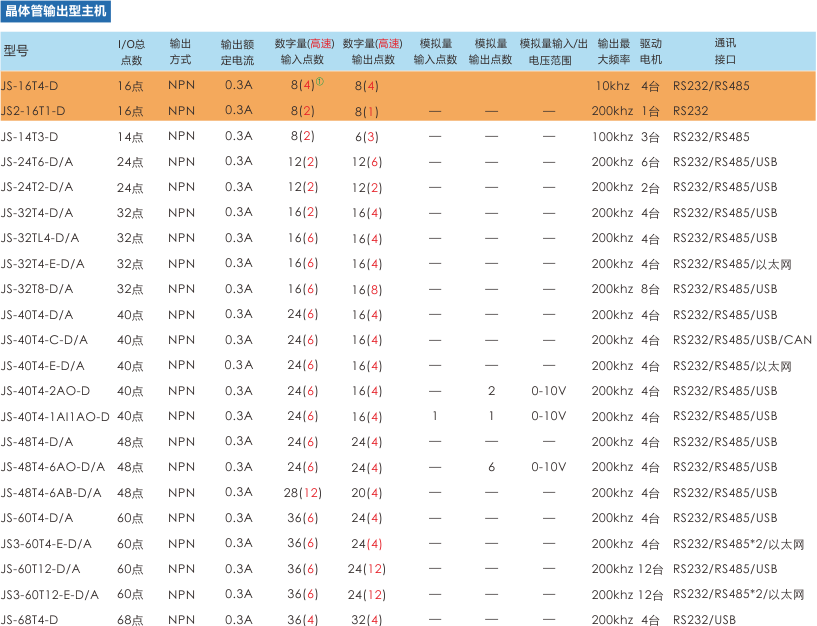Click the 数字量(高速)输出点数 header
This screenshot has height=626, width=817.
[373, 52]
